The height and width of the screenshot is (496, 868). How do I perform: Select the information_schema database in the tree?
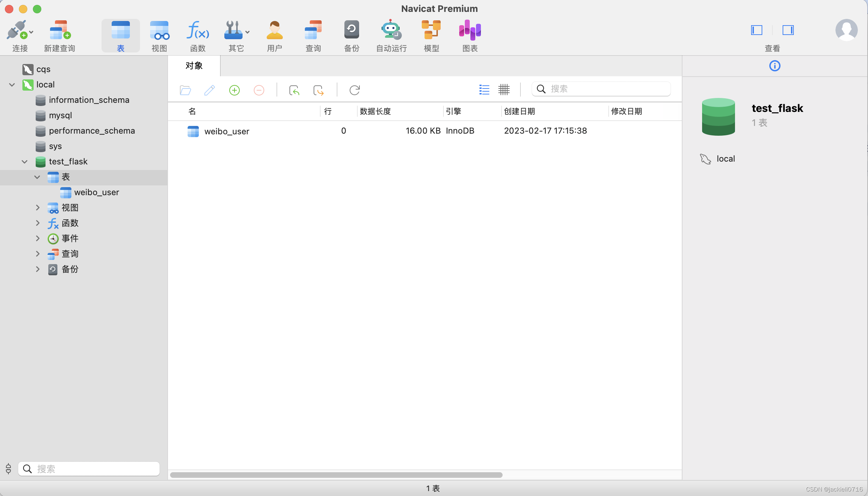click(x=89, y=100)
